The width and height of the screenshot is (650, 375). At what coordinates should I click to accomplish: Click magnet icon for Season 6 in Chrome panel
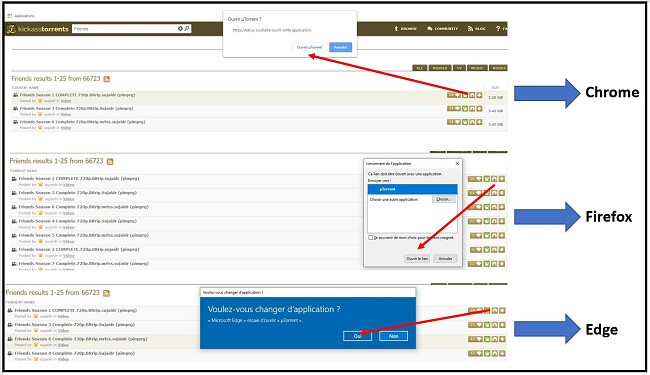tap(472, 122)
